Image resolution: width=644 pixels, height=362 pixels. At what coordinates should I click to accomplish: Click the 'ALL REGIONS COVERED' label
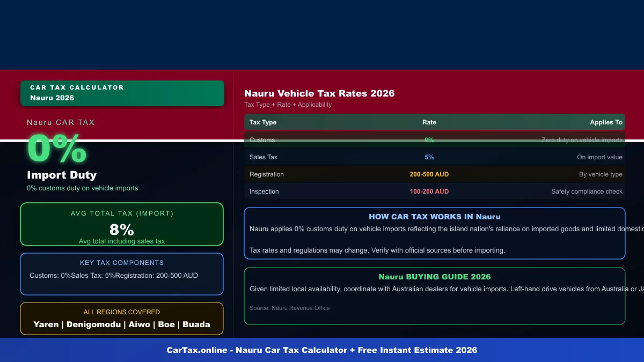[x=122, y=312]
